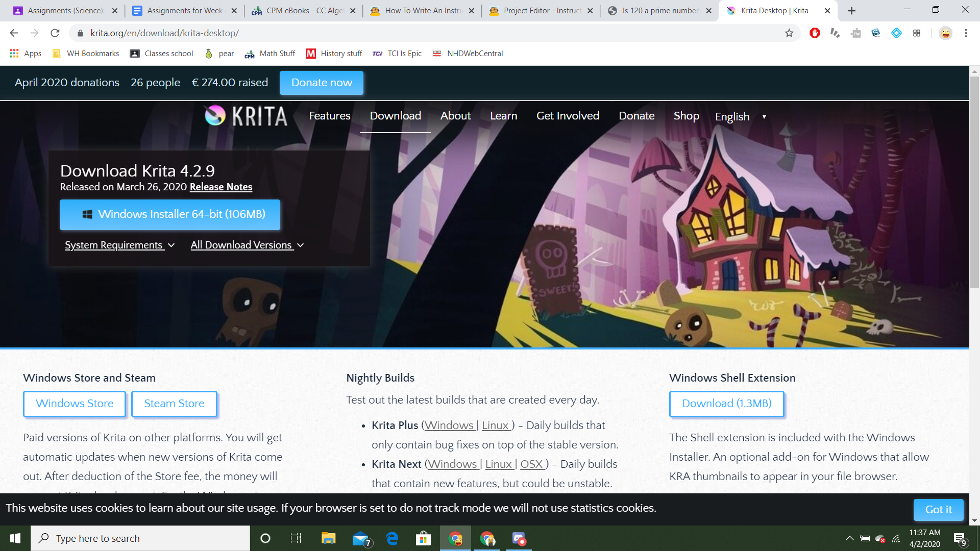
Task: Open the Release Notes link
Action: click(x=221, y=187)
